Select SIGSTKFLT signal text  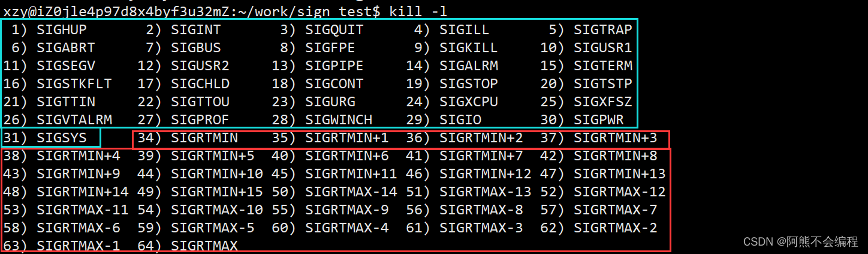(74, 83)
